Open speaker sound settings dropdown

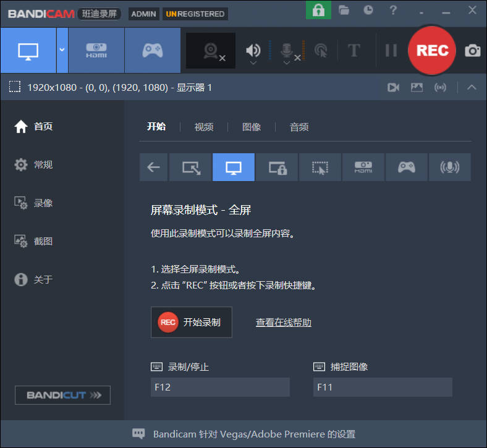[253, 62]
